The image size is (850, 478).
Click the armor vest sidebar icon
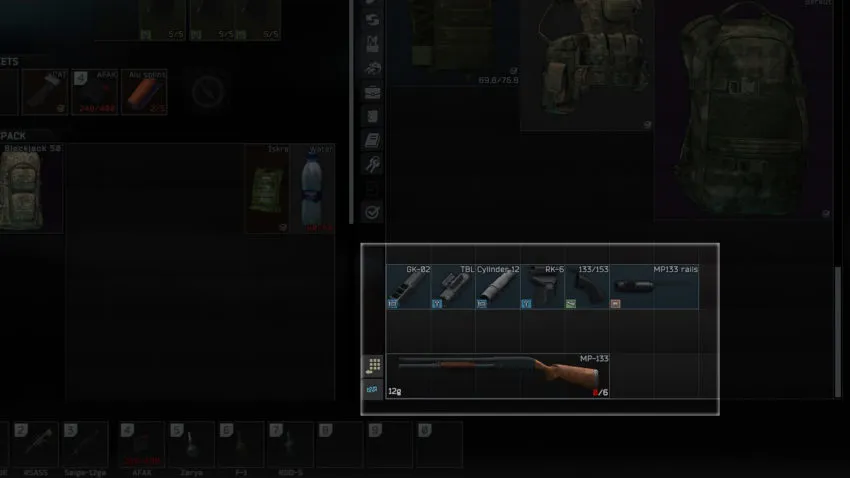tap(372, 44)
